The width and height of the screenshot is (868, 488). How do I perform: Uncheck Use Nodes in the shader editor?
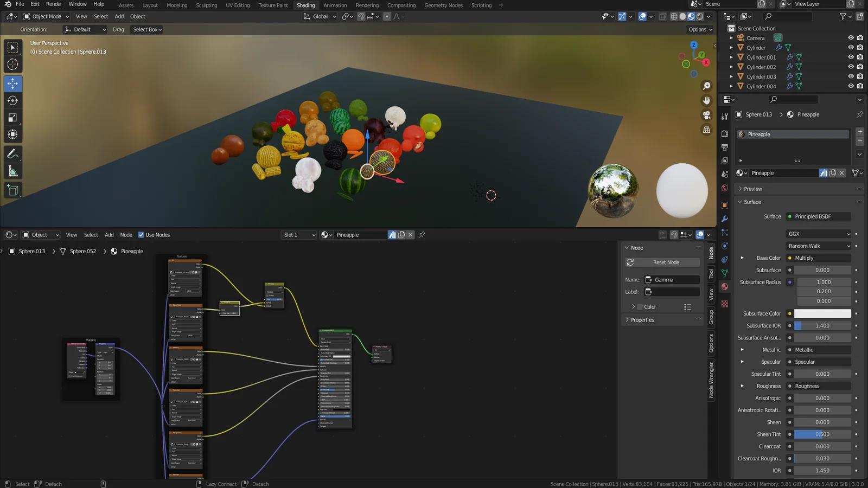click(x=141, y=234)
